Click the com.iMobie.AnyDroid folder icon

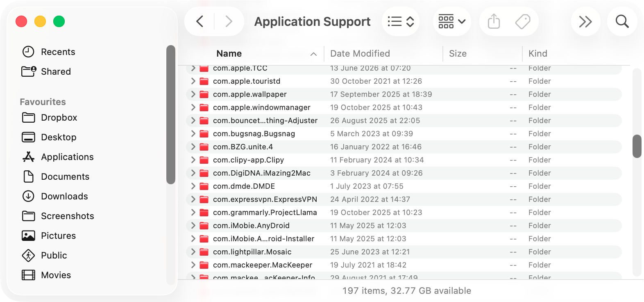[x=204, y=226]
